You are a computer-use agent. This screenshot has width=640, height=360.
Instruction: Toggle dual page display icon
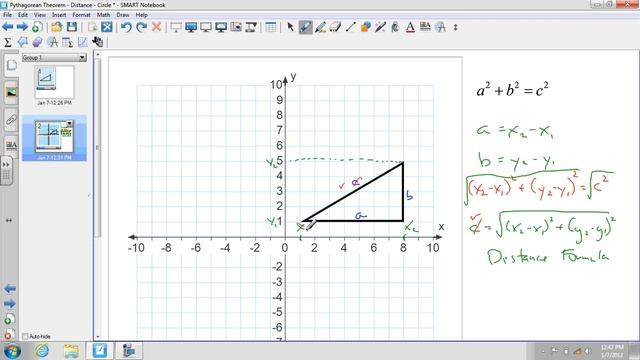click(206, 27)
